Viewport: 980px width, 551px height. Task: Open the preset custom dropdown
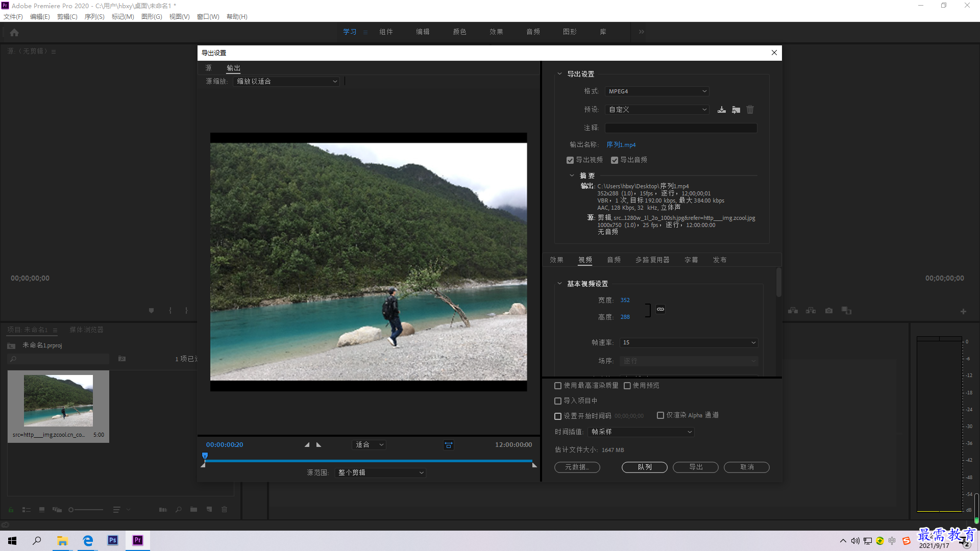click(657, 110)
